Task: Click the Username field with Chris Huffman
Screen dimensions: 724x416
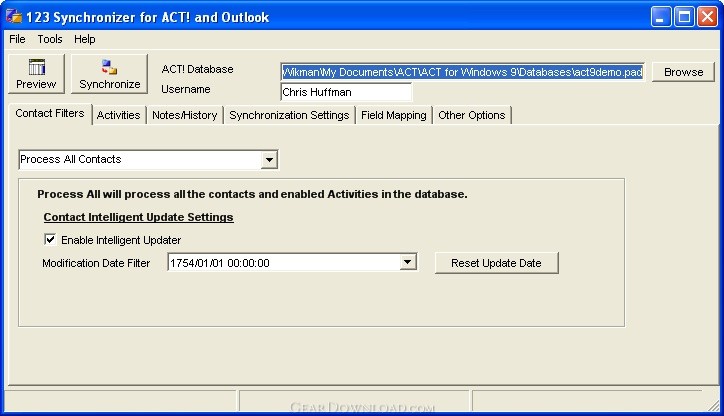Action: (x=346, y=92)
